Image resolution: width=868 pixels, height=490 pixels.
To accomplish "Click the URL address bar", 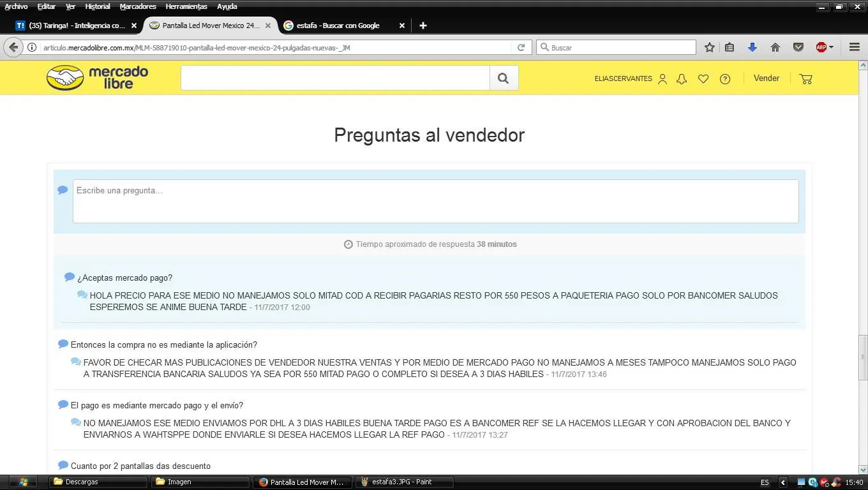I will coord(274,47).
